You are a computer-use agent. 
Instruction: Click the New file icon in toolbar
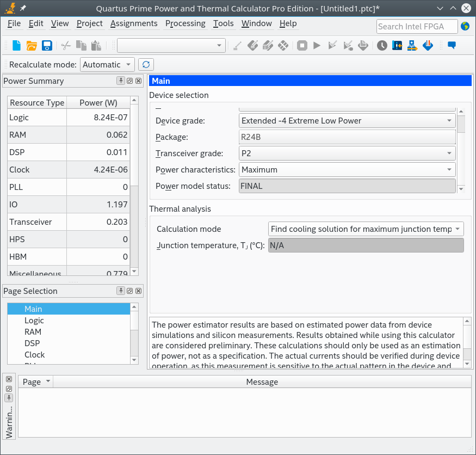(16, 46)
